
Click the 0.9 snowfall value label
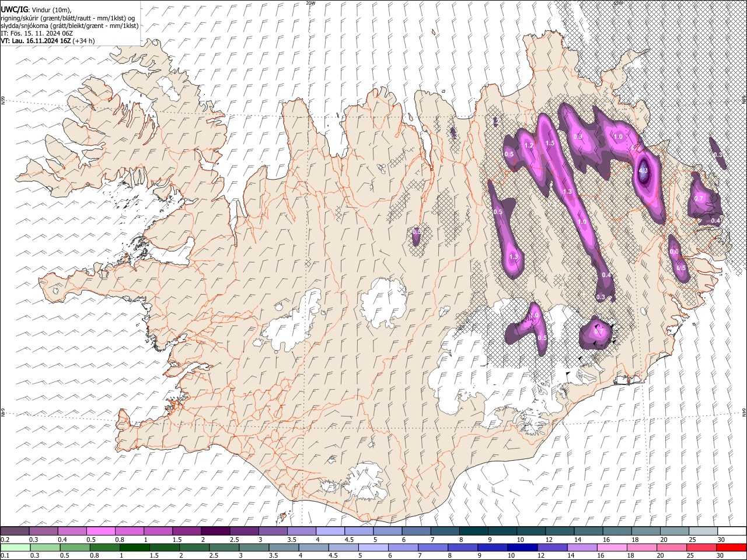coord(578,136)
